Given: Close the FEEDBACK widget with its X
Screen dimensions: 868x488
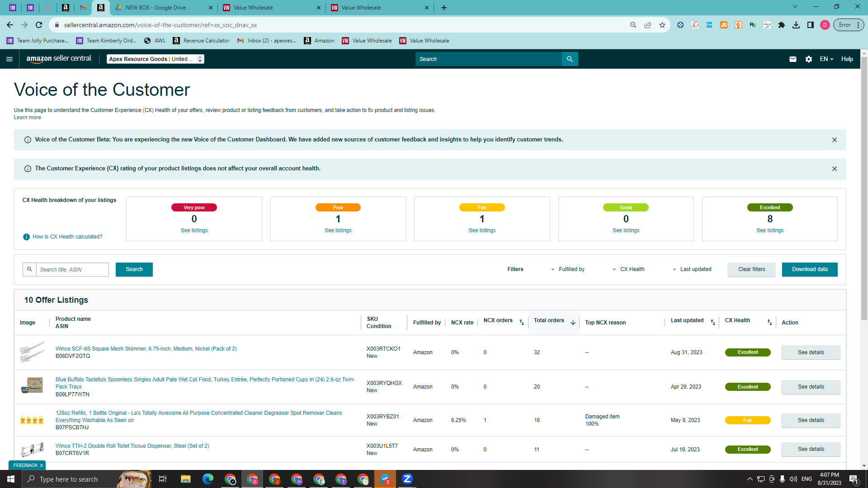Looking at the screenshot, I should tap(42, 465).
